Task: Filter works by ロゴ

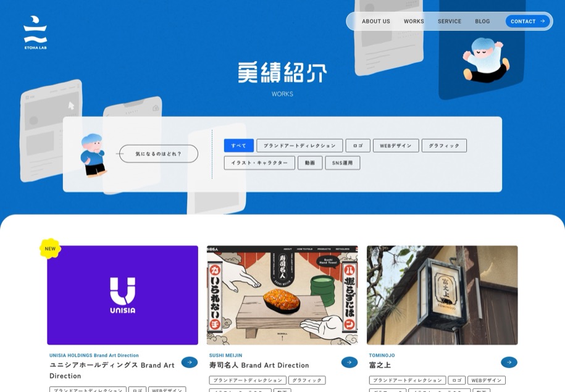Action: pyautogui.click(x=358, y=146)
